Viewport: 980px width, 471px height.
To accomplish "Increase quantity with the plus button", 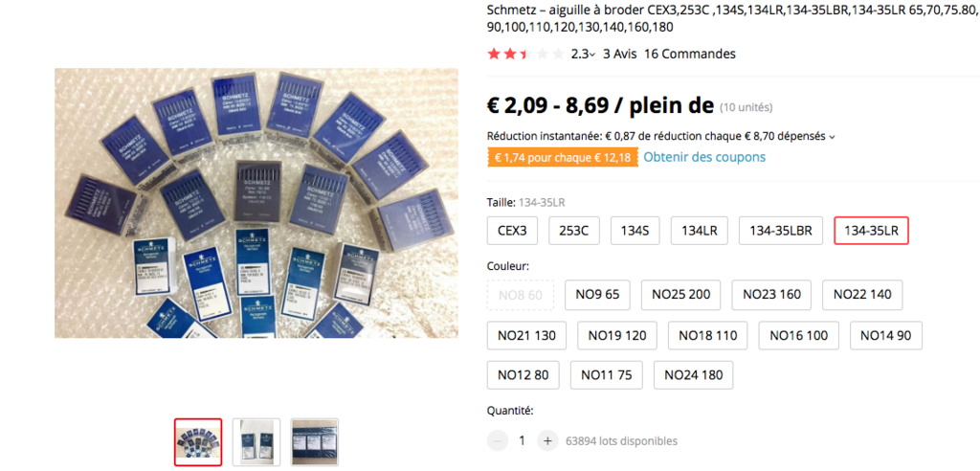I will [x=547, y=441].
